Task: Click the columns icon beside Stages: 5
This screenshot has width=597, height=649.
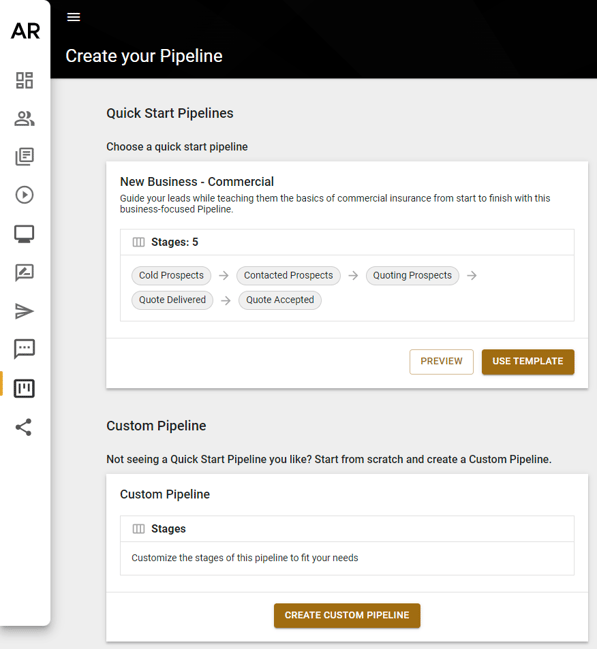Action: (x=138, y=242)
